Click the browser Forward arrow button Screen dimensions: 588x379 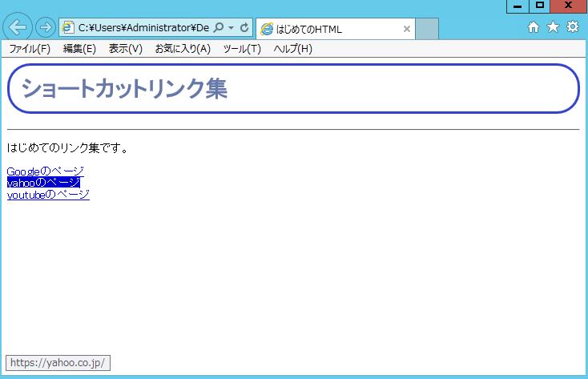(x=46, y=27)
